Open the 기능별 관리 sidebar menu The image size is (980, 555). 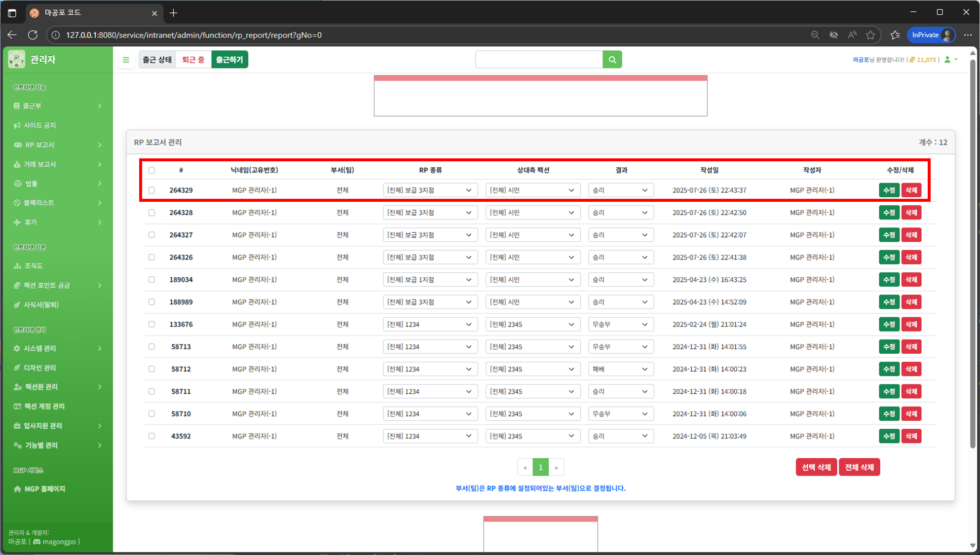pos(58,445)
